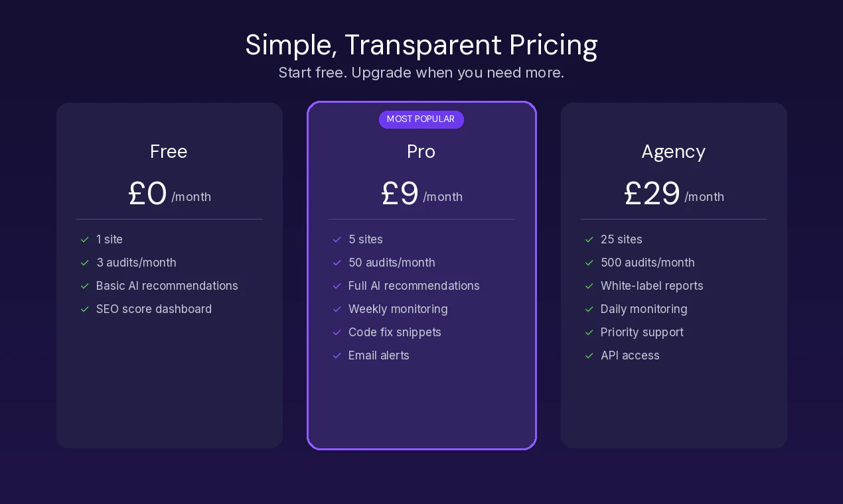Click the 'Free' plan title

[x=169, y=151]
